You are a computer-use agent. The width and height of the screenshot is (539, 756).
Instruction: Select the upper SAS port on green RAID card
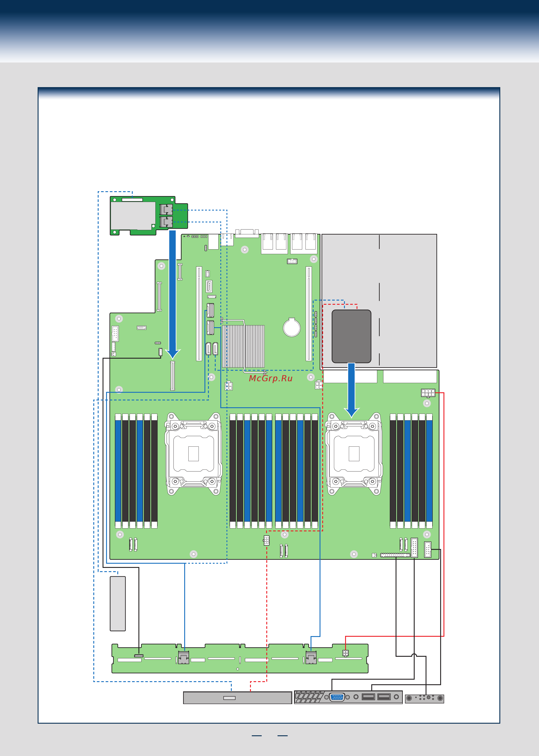coord(166,209)
